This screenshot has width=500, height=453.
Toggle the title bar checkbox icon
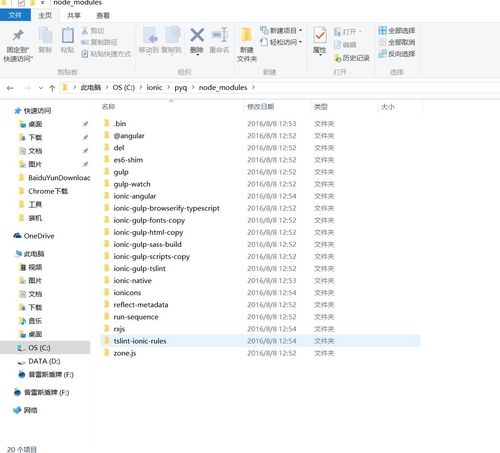(21, 3)
